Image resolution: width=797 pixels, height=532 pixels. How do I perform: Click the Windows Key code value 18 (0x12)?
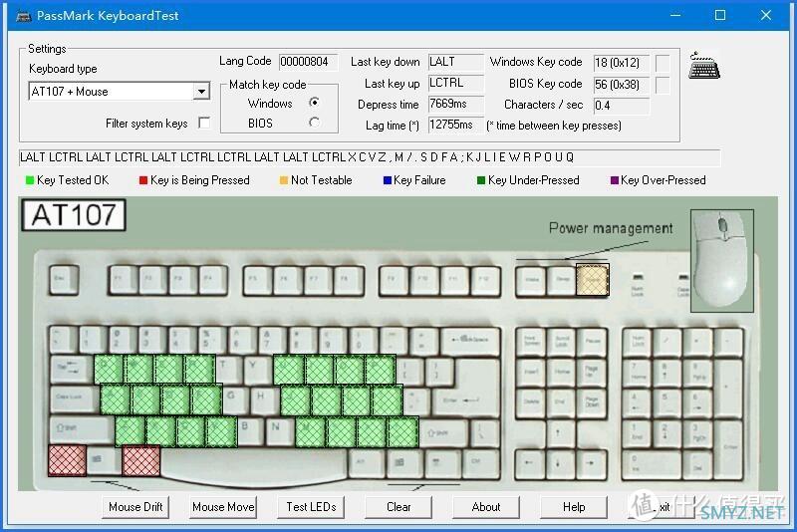tap(621, 63)
